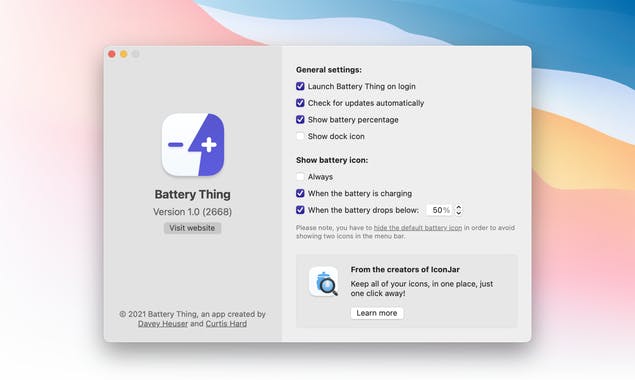Click the Battery Thing app icon
Viewport: 635px width, 380px height.
pyautogui.click(x=193, y=145)
